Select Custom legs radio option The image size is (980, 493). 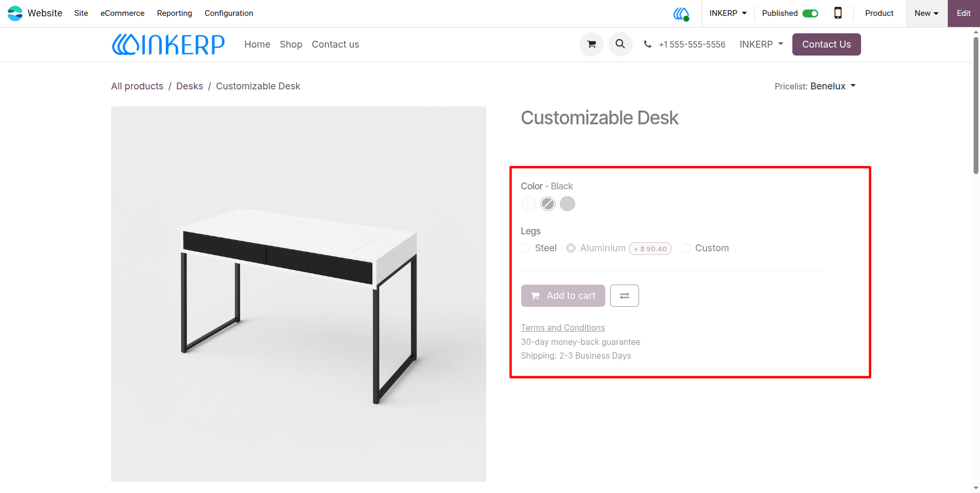coord(686,248)
